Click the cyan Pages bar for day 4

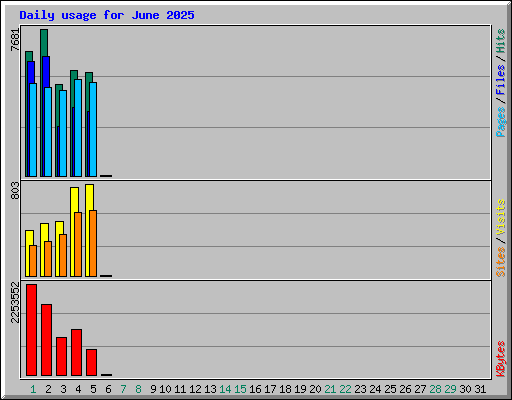pos(78,128)
